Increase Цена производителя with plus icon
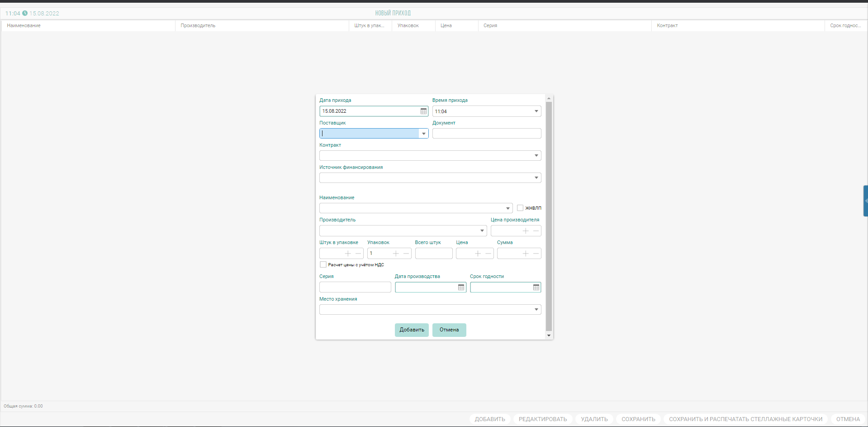This screenshot has width=868, height=427. coord(526,231)
